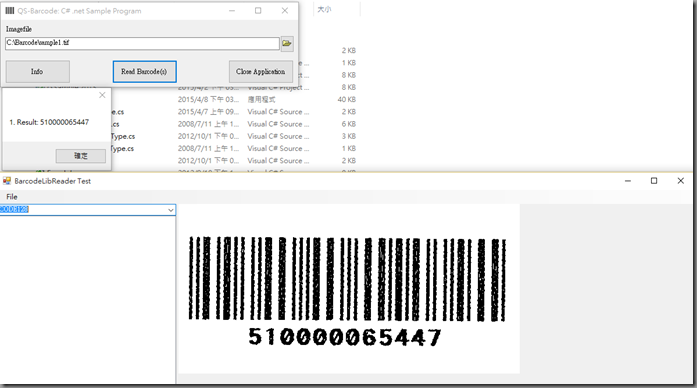Click the date 2015/4/7 上午 09 in Explorer
The height and width of the screenshot is (388, 697).
pyautogui.click(x=208, y=112)
